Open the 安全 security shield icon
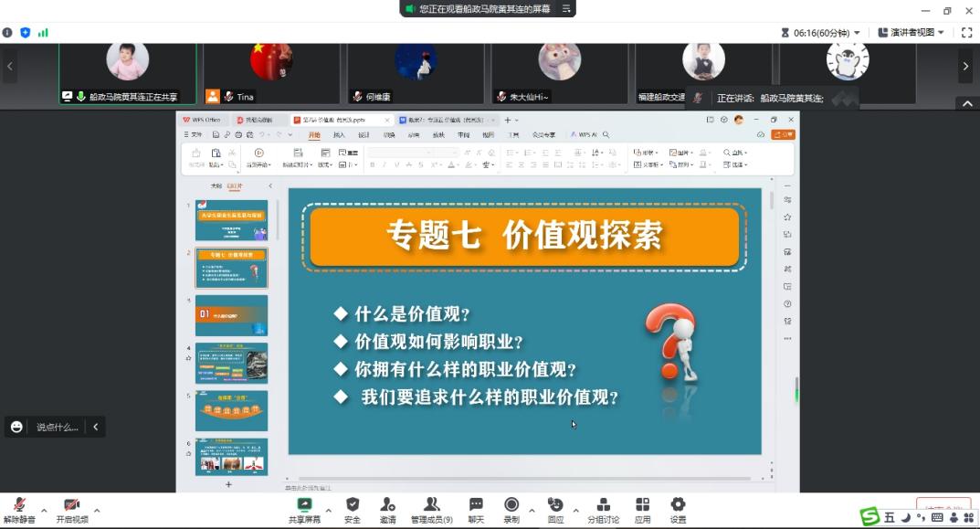This screenshot has width=980, height=529. [353, 509]
